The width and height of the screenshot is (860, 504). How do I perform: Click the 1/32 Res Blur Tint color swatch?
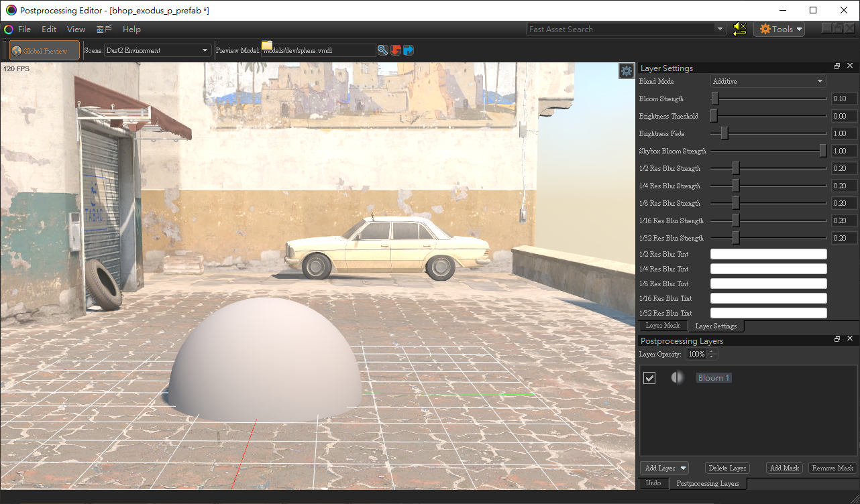[x=769, y=313]
